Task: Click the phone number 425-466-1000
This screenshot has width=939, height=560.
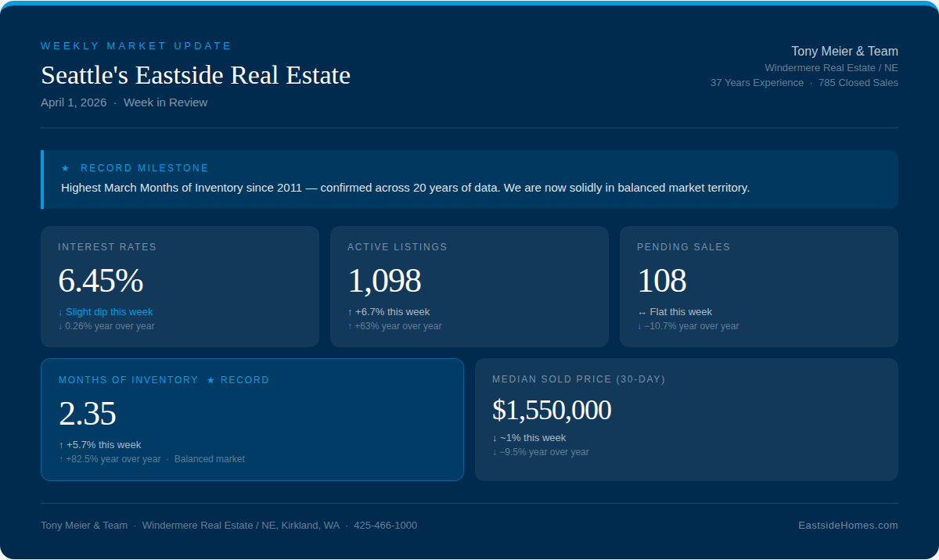Action: (x=385, y=526)
